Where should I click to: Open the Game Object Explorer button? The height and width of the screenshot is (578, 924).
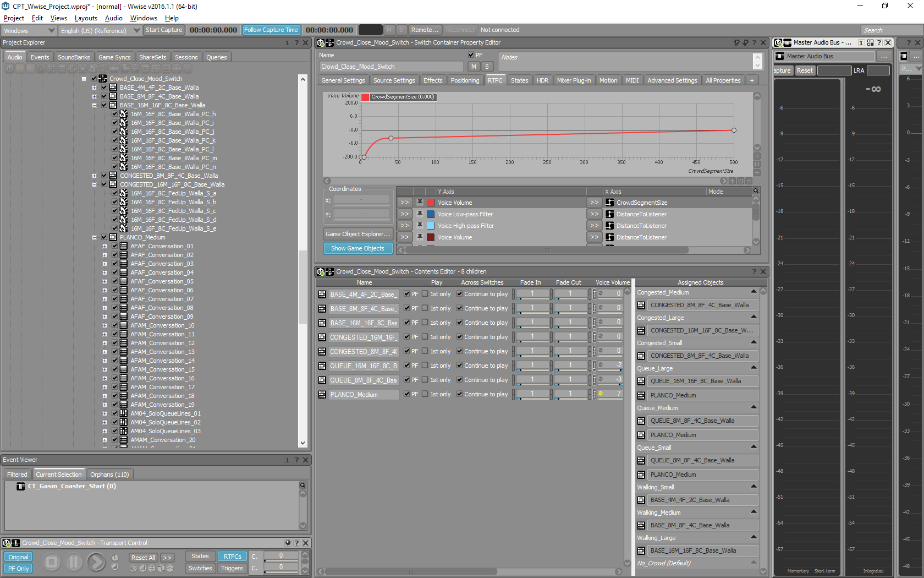pos(358,234)
